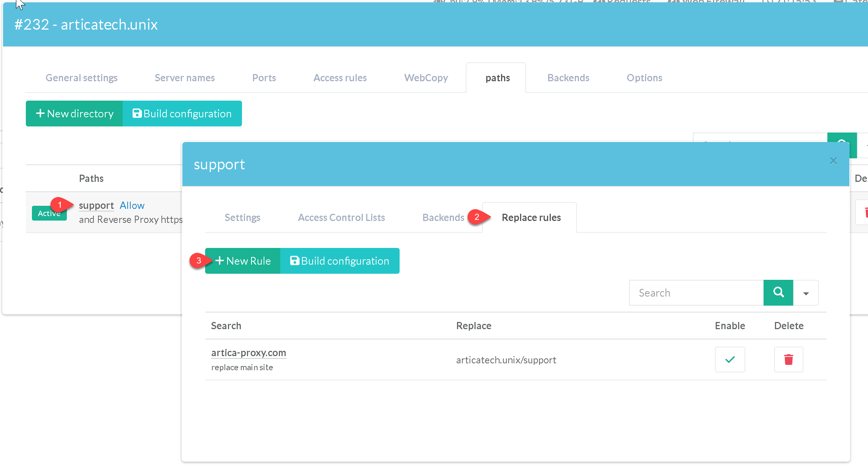Go to the Server names tab
This screenshot has width=868, height=467.
[185, 78]
